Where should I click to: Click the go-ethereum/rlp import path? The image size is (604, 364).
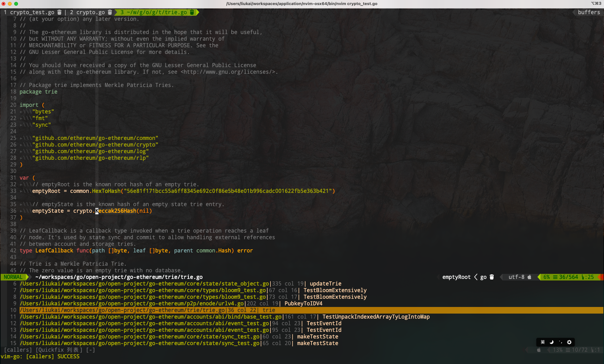91,158
